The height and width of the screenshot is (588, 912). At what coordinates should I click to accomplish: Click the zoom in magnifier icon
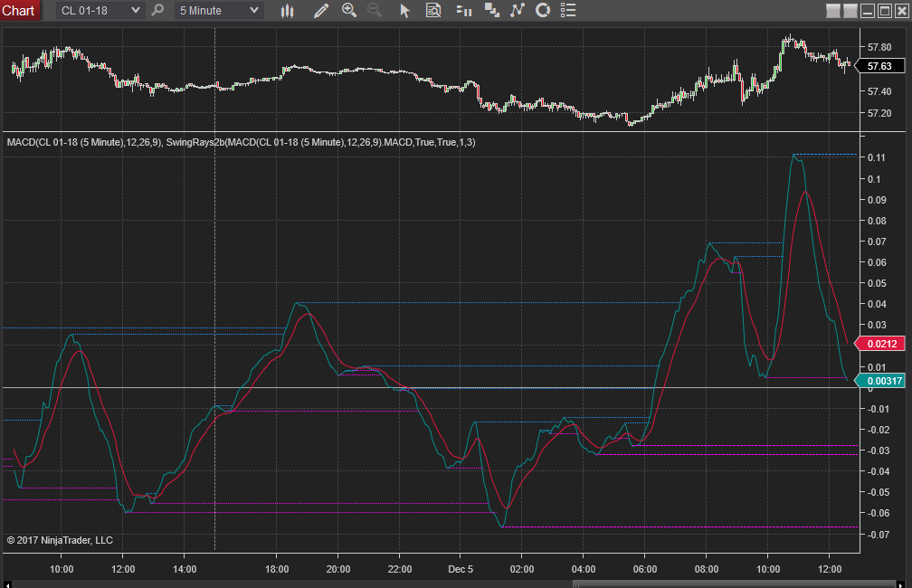pyautogui.click(x=349, y=11)
